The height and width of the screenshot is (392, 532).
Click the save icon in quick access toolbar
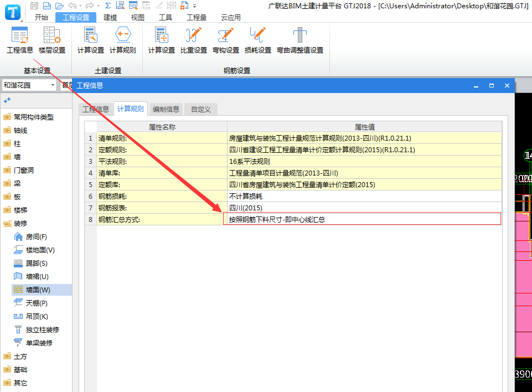coord(34,6)
